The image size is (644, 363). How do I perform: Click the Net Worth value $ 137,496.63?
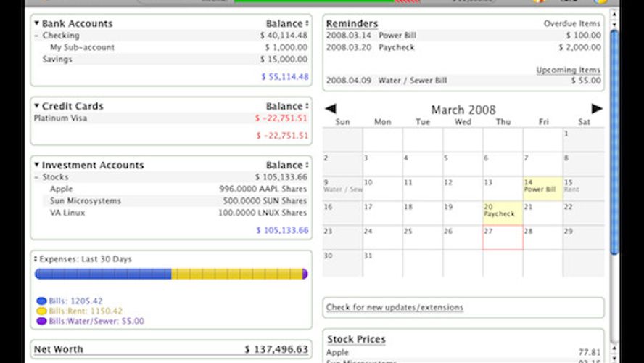pos(276,349)
